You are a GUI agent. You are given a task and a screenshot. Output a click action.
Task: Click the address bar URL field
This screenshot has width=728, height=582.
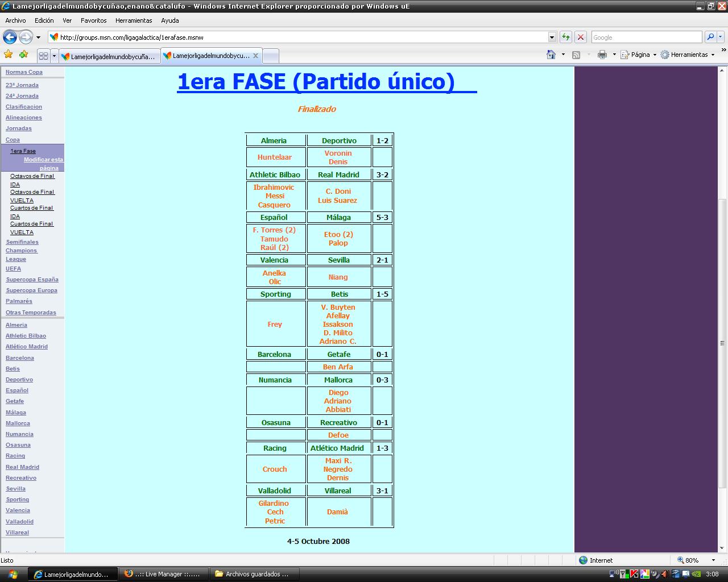coord(301,37)
